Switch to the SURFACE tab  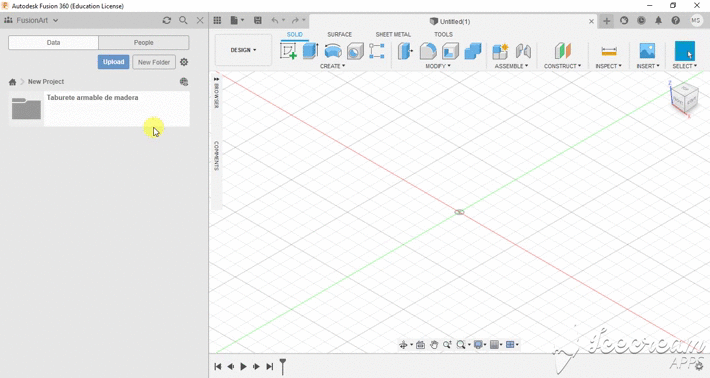click(x=340, y=34)
